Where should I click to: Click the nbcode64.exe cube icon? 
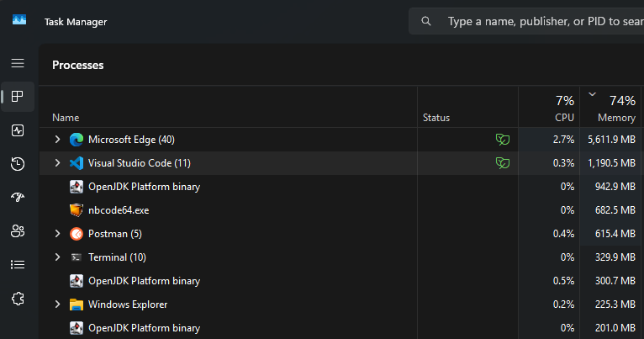tap(77, 210)
